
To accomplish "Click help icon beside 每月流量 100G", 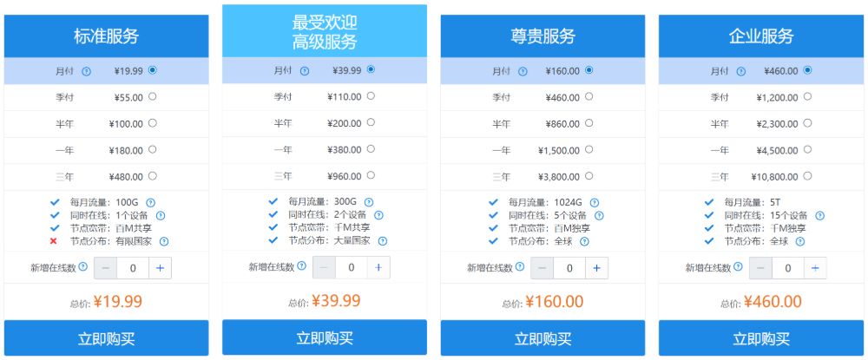I will click(x=150, y=202).
